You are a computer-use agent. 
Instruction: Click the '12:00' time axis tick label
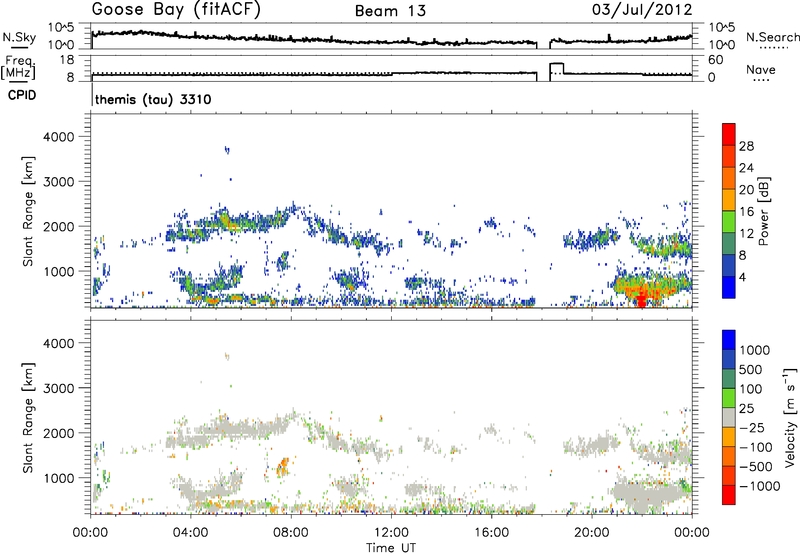pos(391,533)
